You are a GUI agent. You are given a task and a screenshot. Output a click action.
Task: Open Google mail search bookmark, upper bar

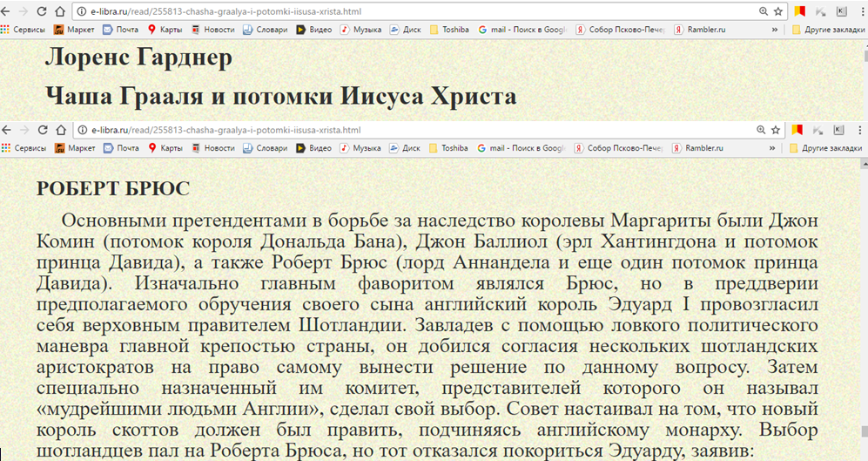coord(522,30)
